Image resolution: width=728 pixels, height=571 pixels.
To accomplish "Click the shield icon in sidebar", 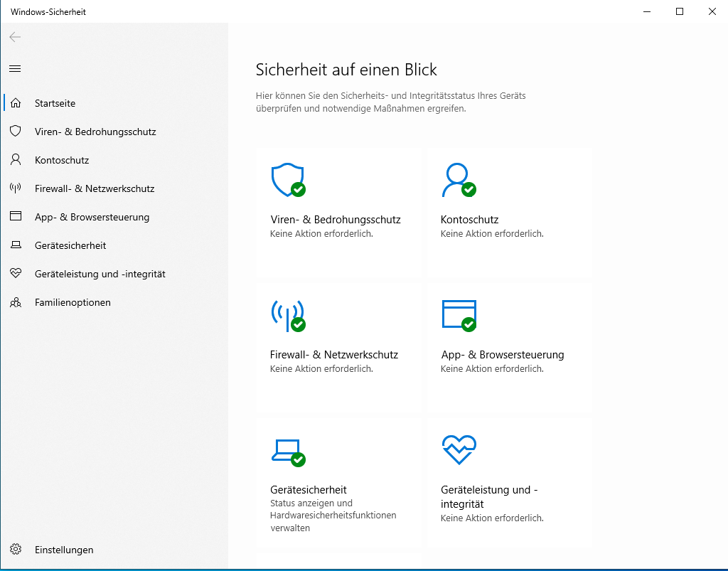I will [16, 131].
